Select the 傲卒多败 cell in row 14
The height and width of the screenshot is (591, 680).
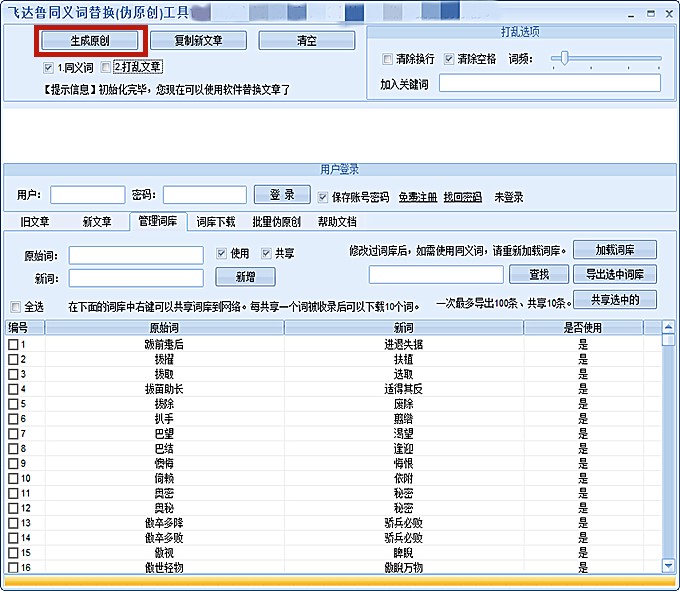click(x=164, y=538)
